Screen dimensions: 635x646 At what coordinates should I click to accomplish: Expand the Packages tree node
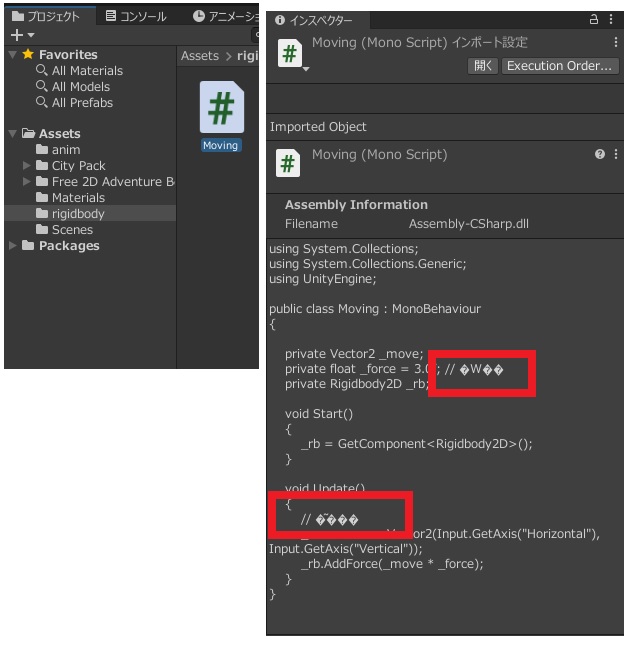(12, 246)
